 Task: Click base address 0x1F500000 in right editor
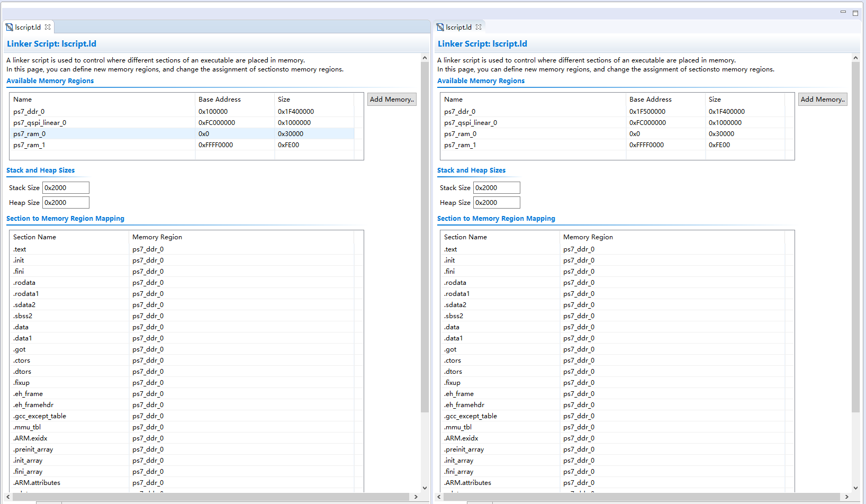[x=647, y=112]
